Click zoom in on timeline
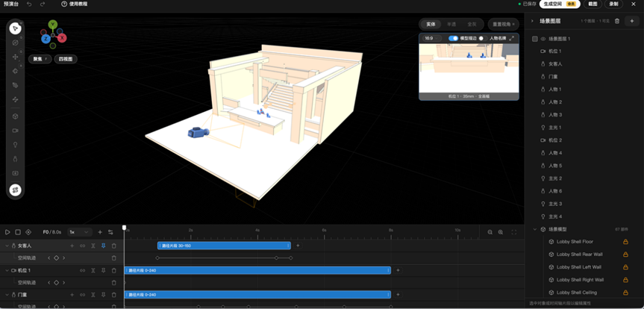This screenshot has height=309, width=644. tap(500, 232)
